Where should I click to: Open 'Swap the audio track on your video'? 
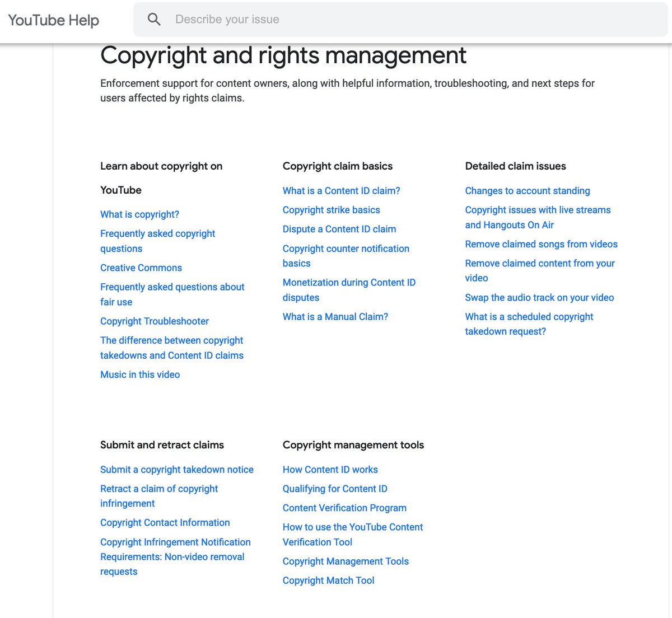click(539, 298)
